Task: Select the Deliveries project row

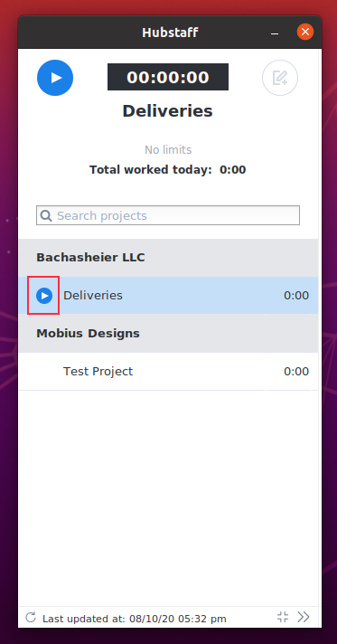Action: pos(168,295)
